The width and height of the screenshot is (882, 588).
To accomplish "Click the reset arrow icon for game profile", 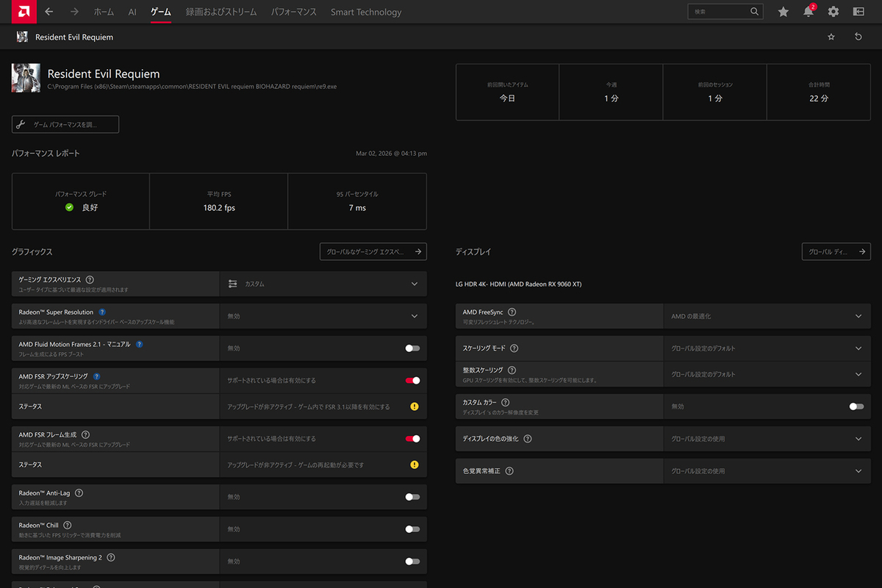I will tap(858, 37).
